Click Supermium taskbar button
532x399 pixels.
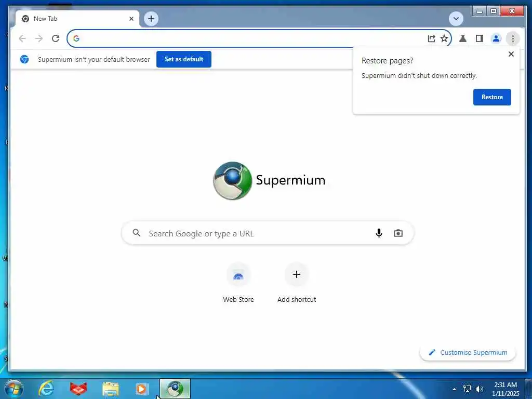[175, 389]
